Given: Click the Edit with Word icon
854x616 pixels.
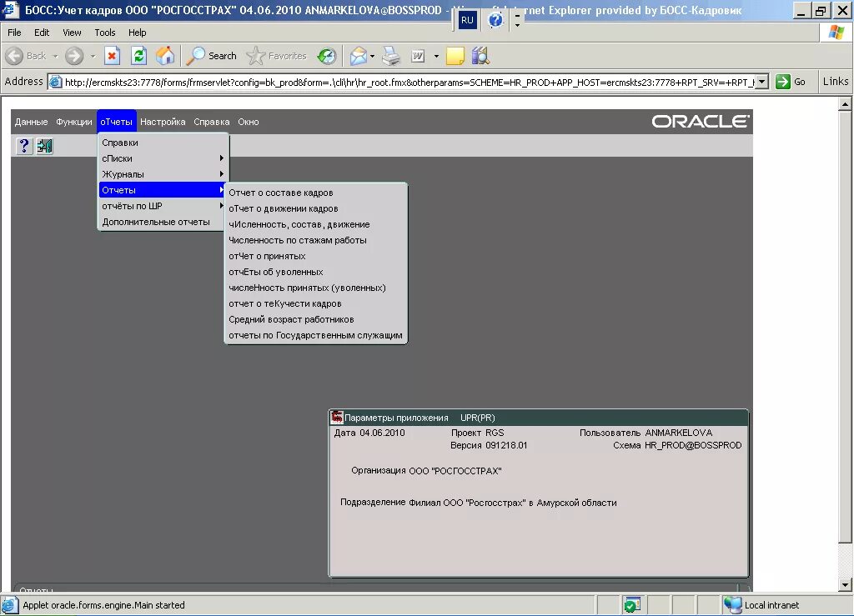Looking at the screenshot, I should tap(418, 56).
